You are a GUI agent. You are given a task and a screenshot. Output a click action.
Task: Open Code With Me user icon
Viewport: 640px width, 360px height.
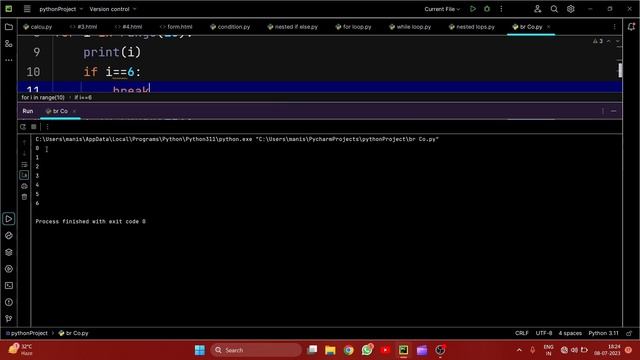tap(538, 9)
